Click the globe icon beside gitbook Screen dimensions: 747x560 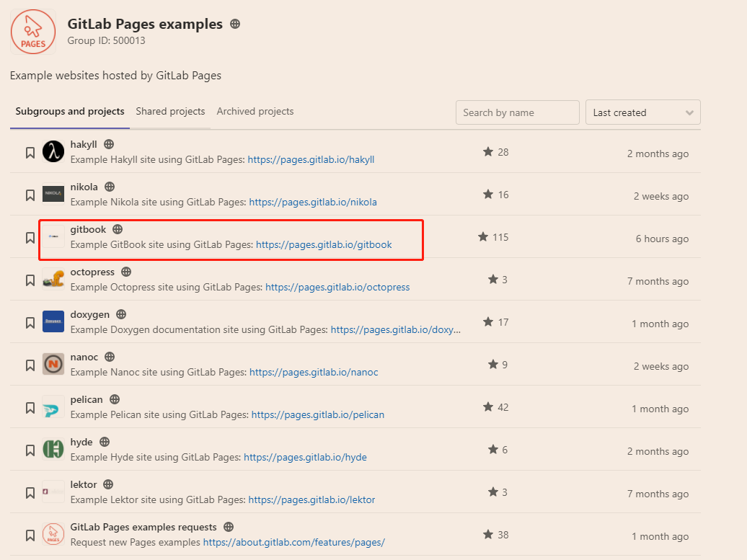[116, 228]
